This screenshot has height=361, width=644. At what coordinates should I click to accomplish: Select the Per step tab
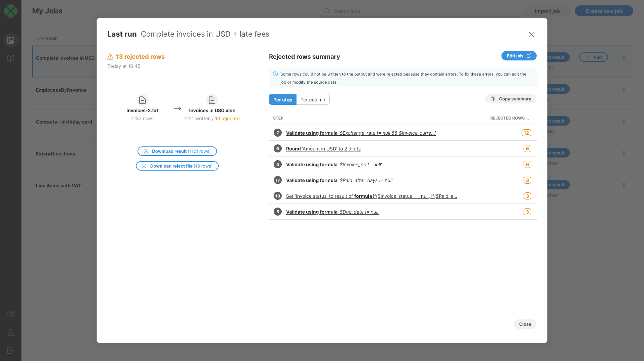click(282, 100)
